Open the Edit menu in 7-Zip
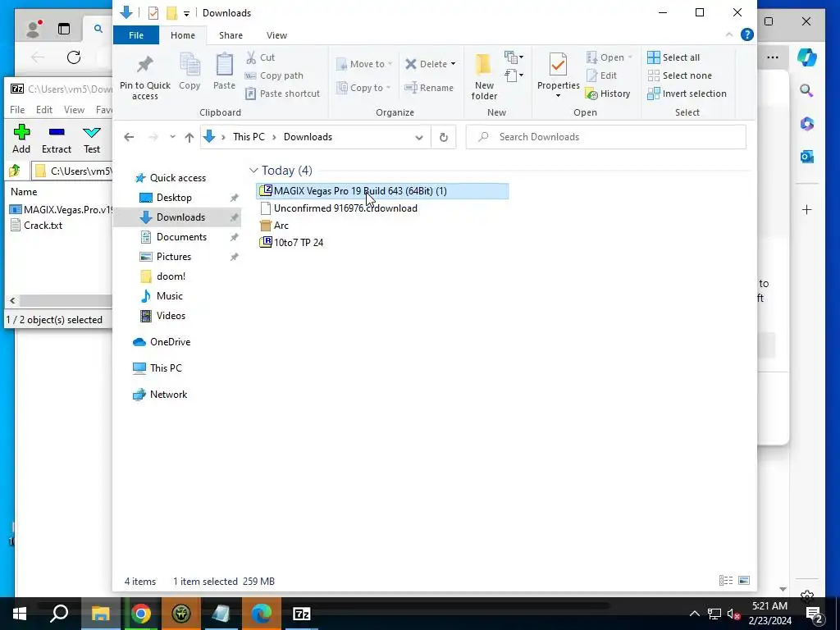The image size is (840, 630). [44, 110]
